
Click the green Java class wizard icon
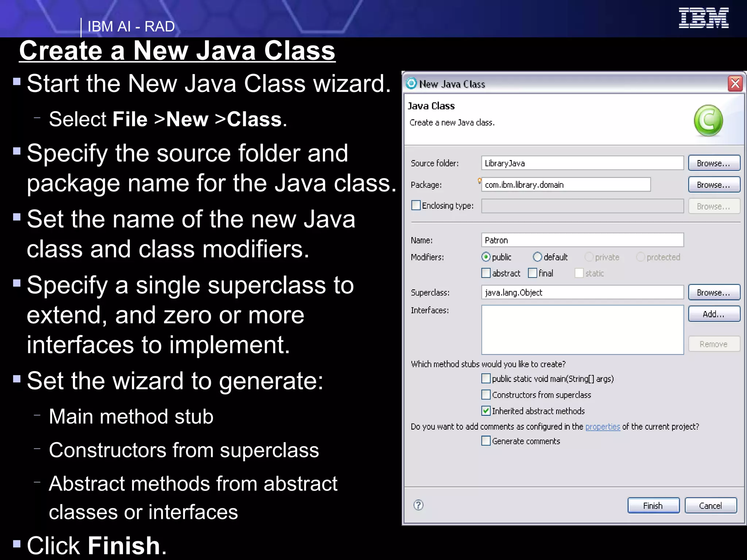coord(708,121)
